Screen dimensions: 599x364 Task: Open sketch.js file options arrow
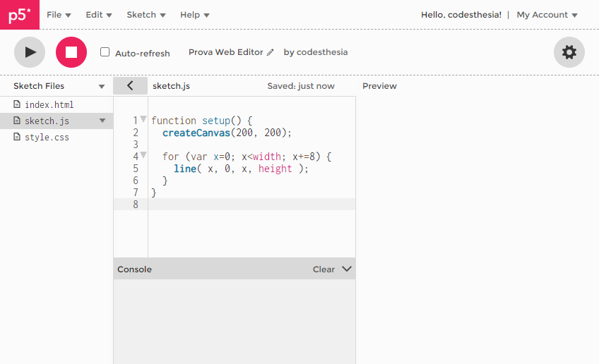[102, 121]
